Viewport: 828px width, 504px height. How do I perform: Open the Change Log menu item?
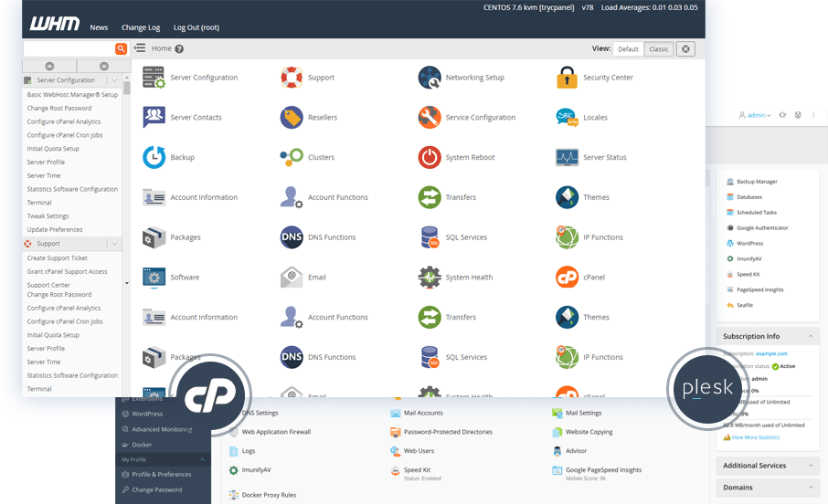141,27
